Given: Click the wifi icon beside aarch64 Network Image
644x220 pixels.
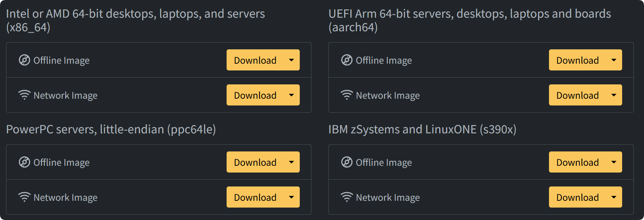Looking at the screenshot, I should pyautogui.click(x=347, y=95).
